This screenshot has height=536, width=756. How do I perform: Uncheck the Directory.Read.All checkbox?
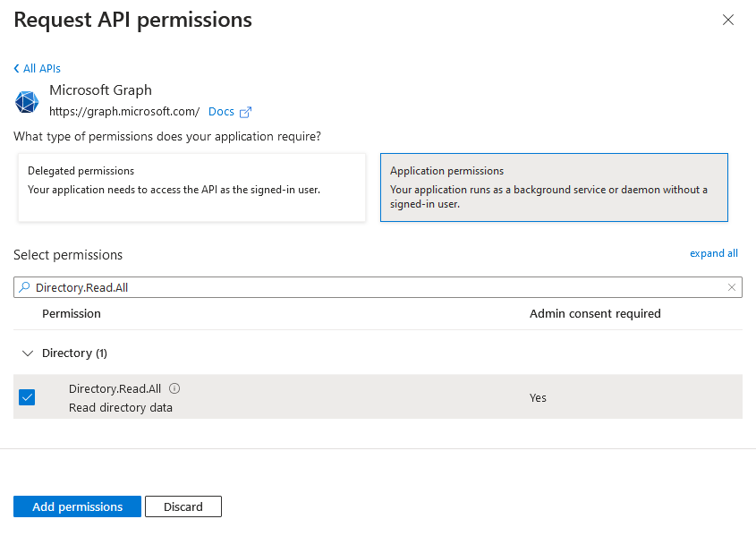tap(27, 397)
